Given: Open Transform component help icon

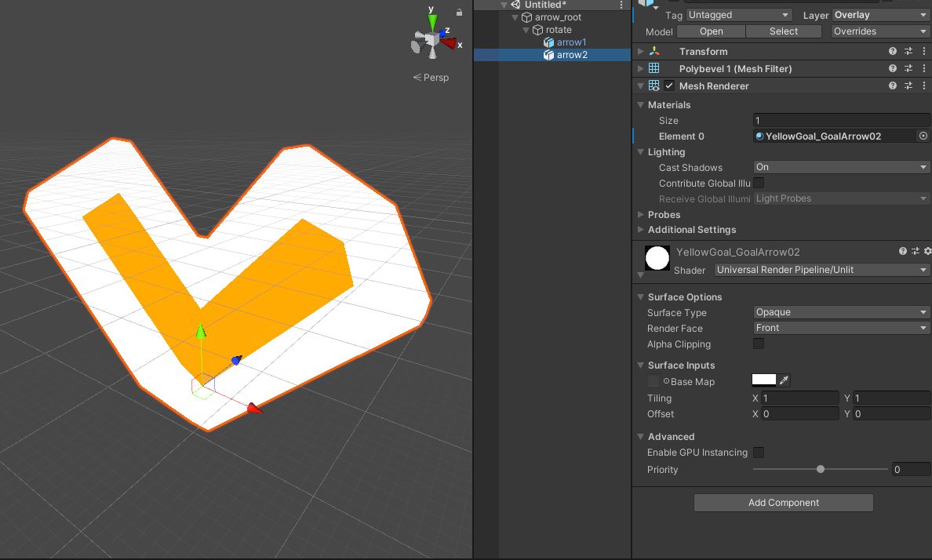Looking at the screenshot, I should [892, 51].
